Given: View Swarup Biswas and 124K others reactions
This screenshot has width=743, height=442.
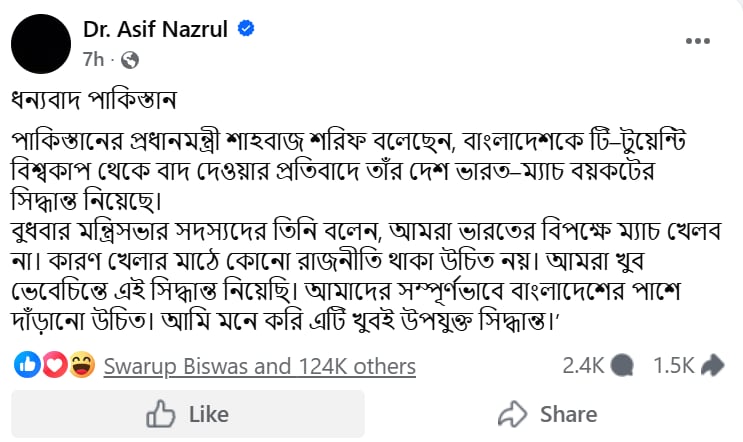Looking at the screenshot, I should 259,367.
